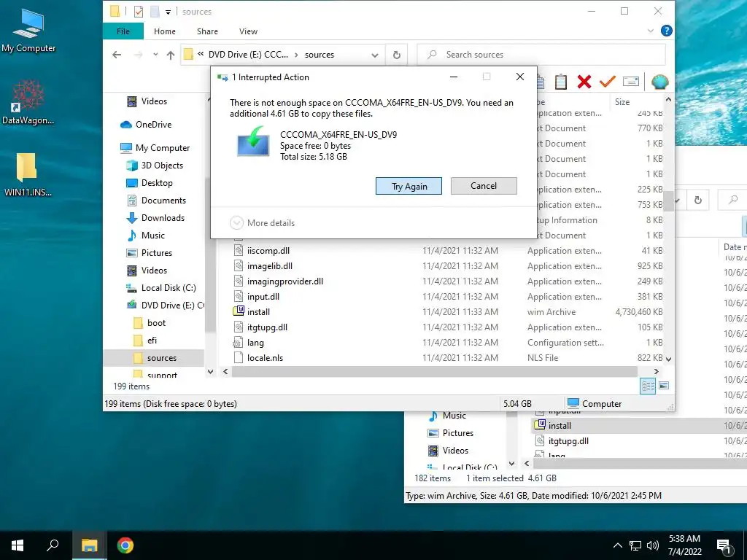Minimize the Interrupted Action dialog
747x560 pixels.
click(x=454, y=77)
